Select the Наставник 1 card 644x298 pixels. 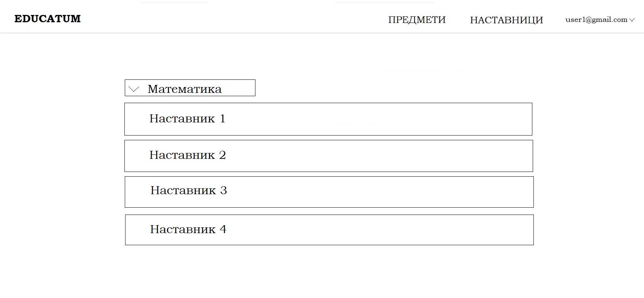click(328, 119)
